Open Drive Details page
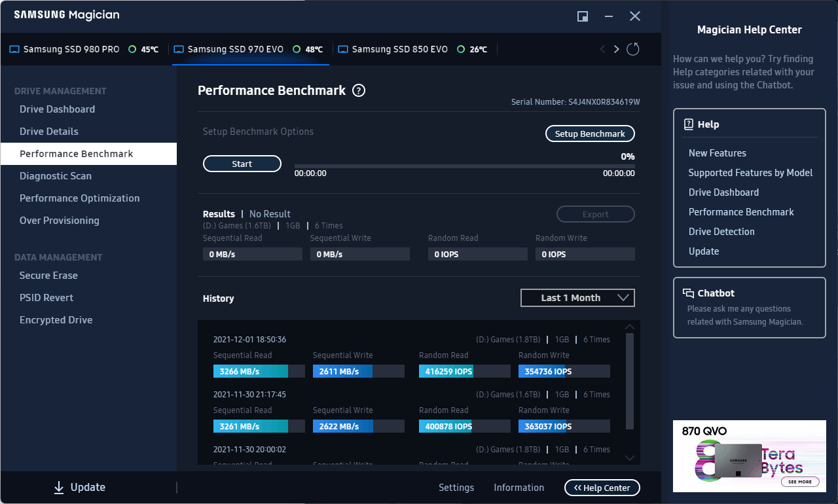Image resolution: width=838 pixels, height=504 pixels. pos(88,132)
